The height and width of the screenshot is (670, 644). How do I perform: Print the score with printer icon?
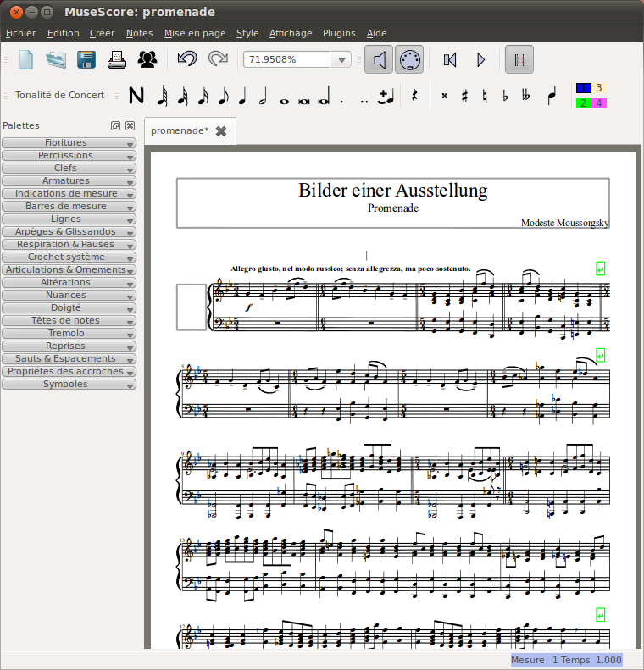[117, 59]
